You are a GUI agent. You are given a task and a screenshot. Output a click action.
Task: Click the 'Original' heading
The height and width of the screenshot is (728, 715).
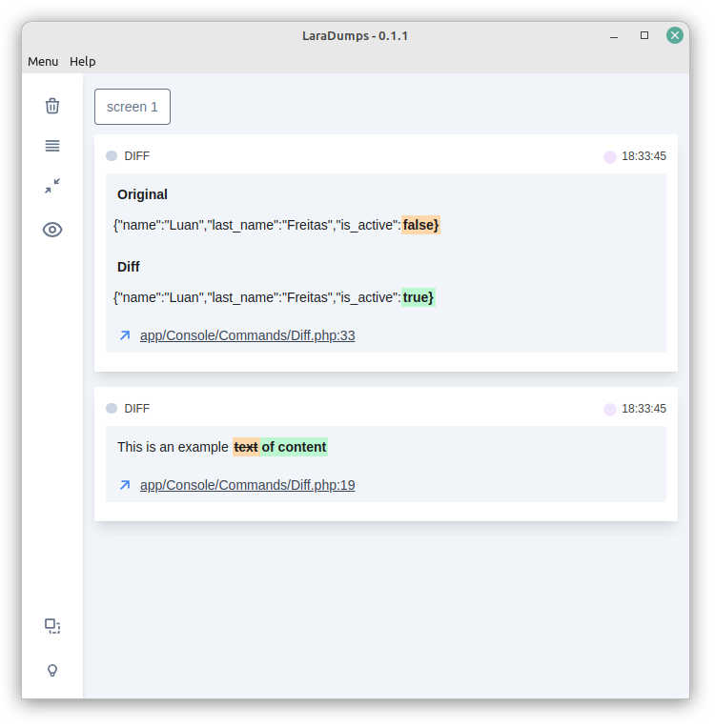tap(142, 194)
